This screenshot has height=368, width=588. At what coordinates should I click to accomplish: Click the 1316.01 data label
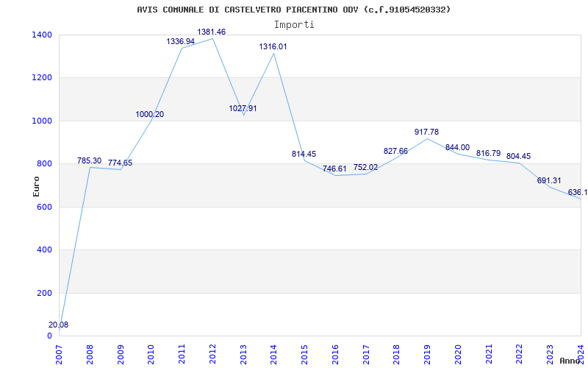pos(273,46)
